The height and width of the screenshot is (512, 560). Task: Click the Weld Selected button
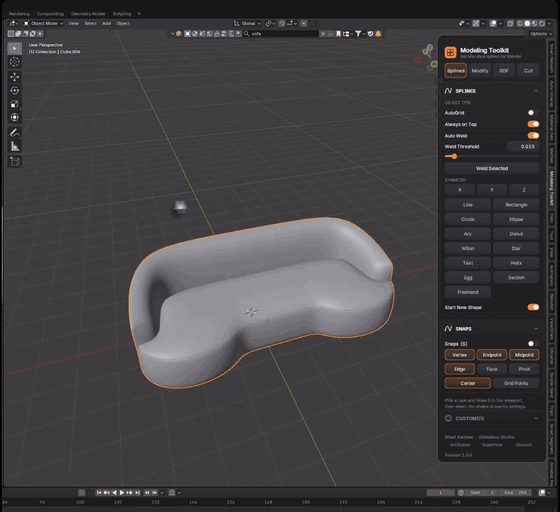coord(492,168)
